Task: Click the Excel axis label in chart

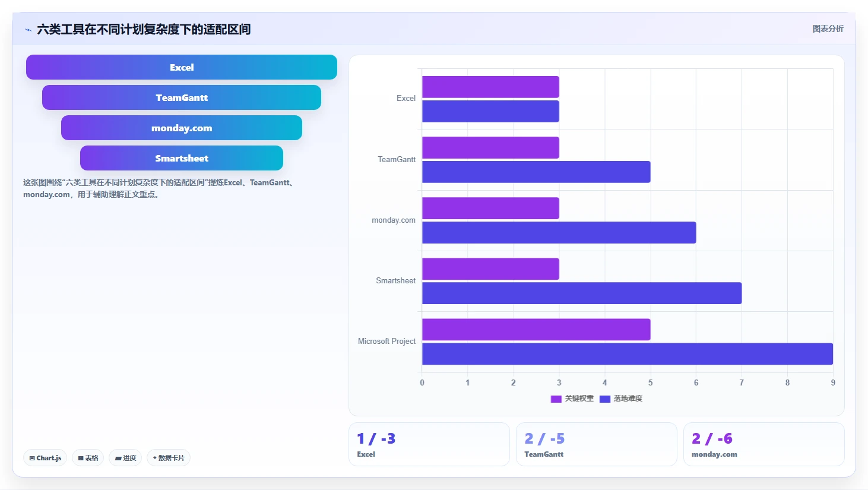Action: pos(406,99)
